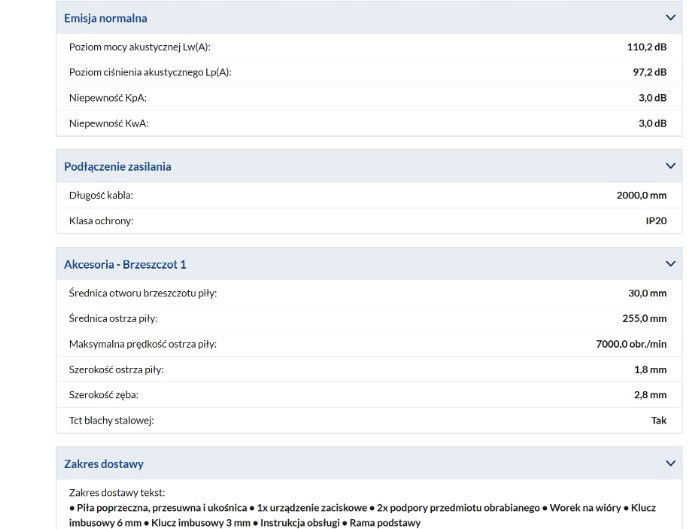
Task: Click the Średnica otworu brzeszczotu piły label
Action: [x=143, y=293]
